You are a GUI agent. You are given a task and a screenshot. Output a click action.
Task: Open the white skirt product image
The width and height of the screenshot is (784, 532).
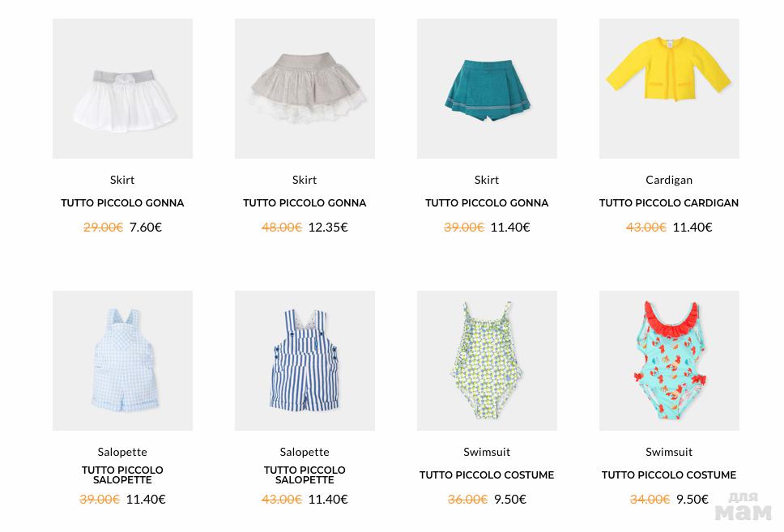[x=122, y=88]
